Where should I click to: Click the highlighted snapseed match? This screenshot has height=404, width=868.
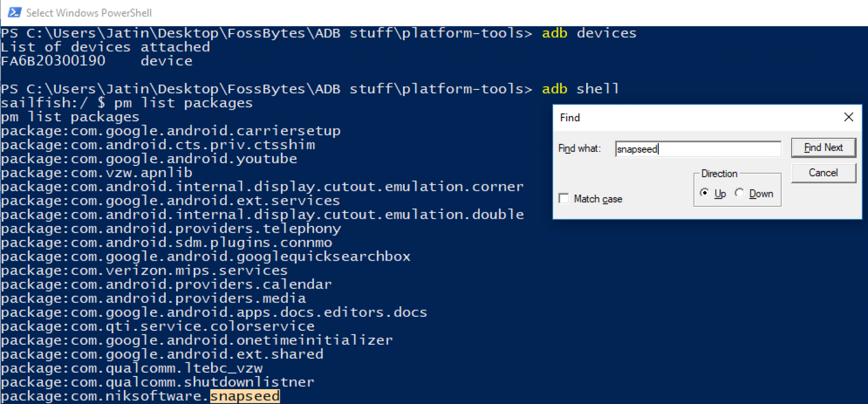pyautogui.click(x=245, y=396)
